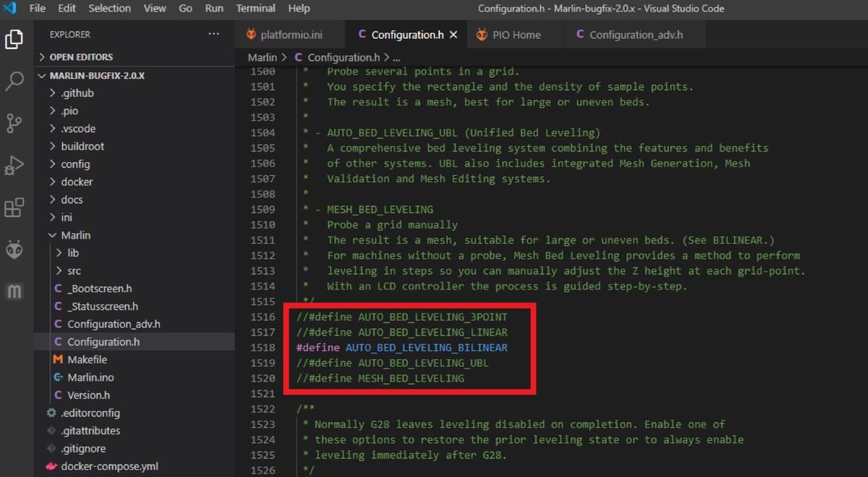Click the '//#define MESH_BED_LEVELING' line

[380, 379]
